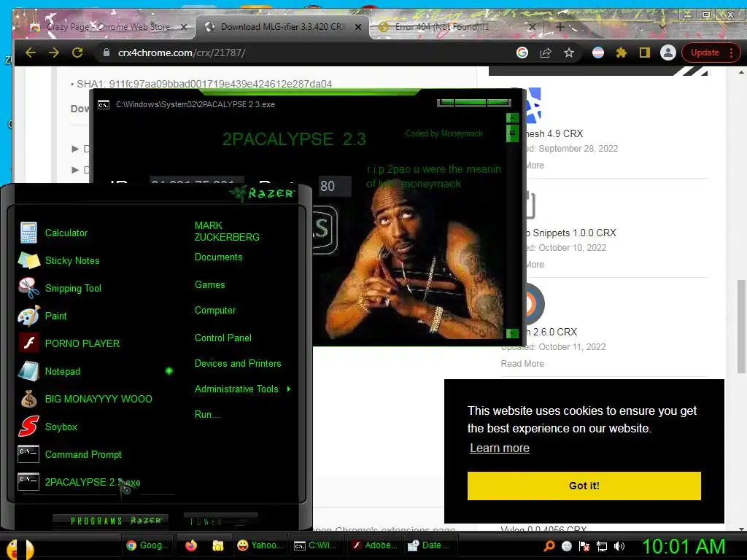The height and width of the screenshot is (560, 747).
Task: Open Devices and Printers
Action: coord(238,363)
